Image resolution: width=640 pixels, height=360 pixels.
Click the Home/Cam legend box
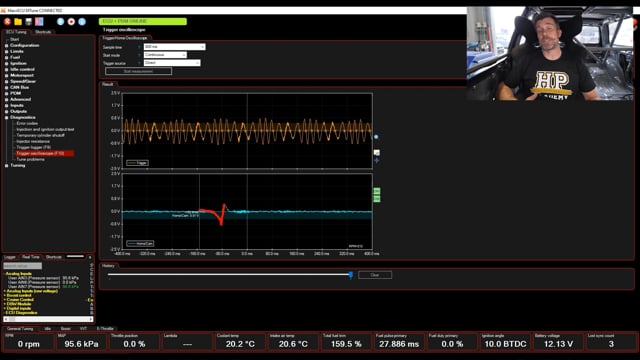(x=140, y=244)
